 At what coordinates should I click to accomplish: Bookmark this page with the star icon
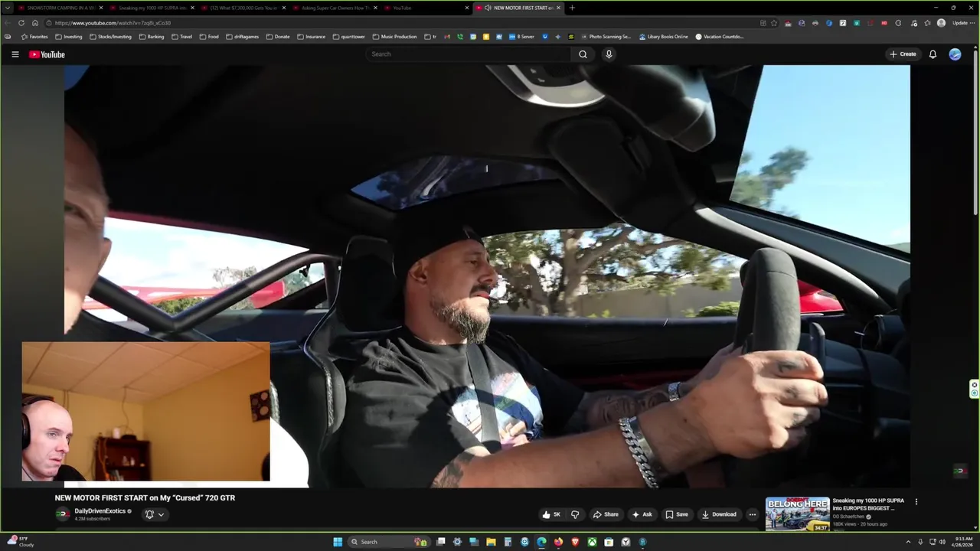point(774,23)
